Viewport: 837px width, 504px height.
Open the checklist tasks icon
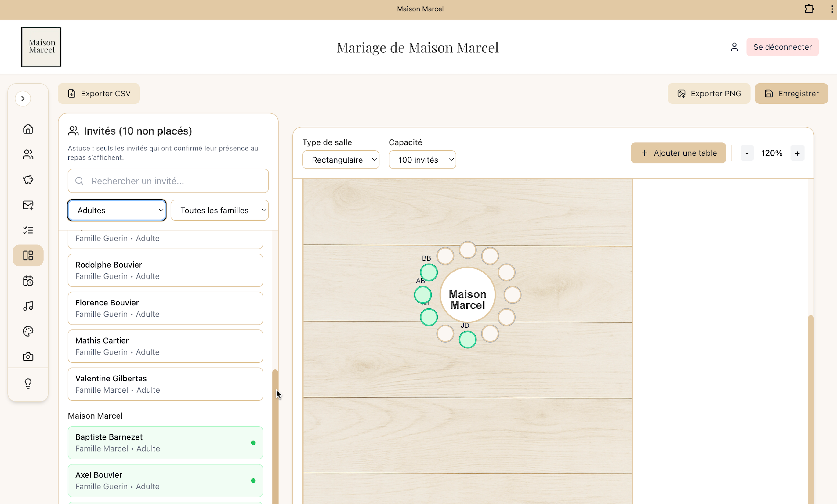28,230
